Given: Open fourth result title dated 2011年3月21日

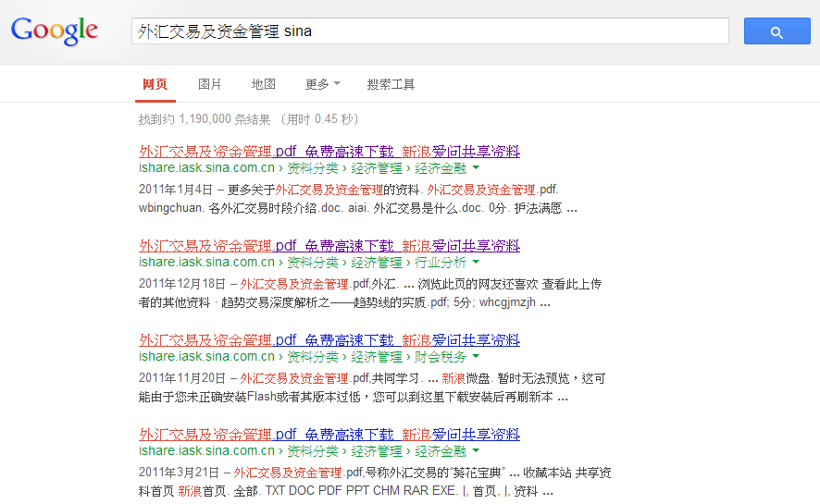Looking at the screenshot, I should [x=329, y=435].
